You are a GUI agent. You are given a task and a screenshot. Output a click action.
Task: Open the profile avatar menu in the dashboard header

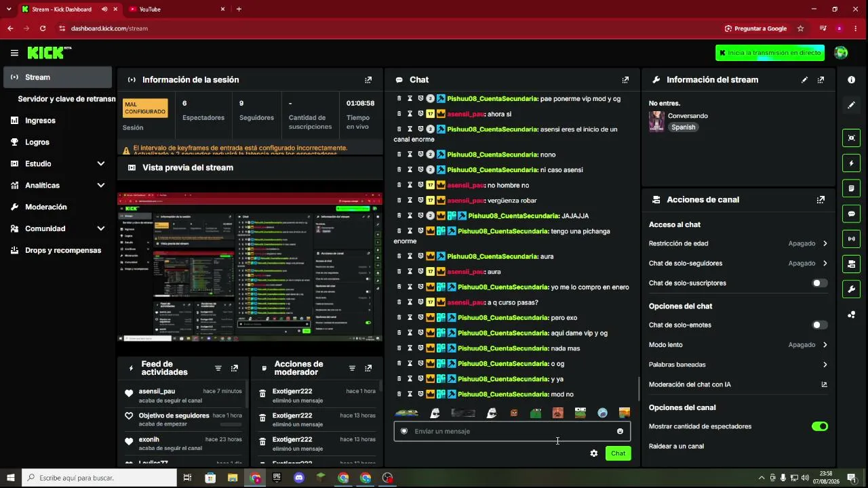(x=841, y=53)
